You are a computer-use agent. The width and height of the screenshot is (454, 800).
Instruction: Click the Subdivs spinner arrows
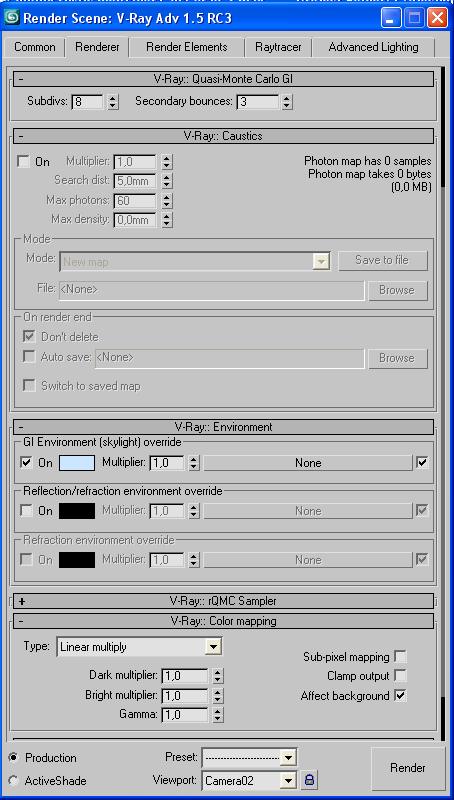tap(113, 102)
